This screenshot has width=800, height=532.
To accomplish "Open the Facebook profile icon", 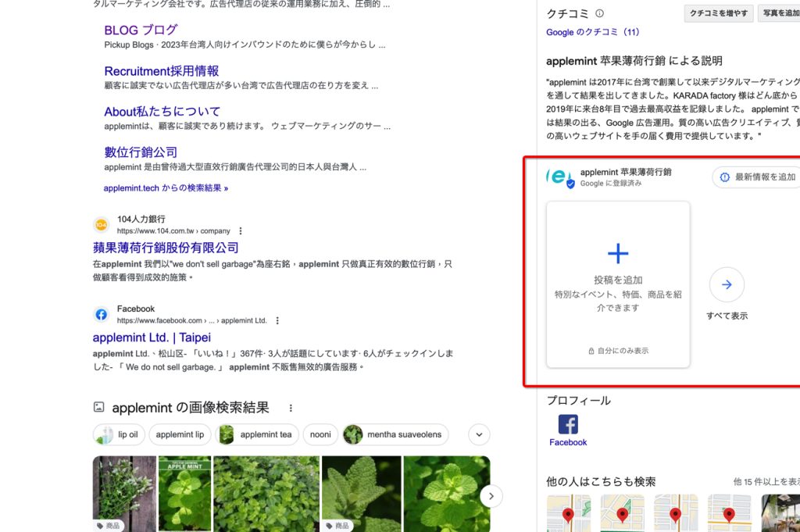I will point(568,424).
